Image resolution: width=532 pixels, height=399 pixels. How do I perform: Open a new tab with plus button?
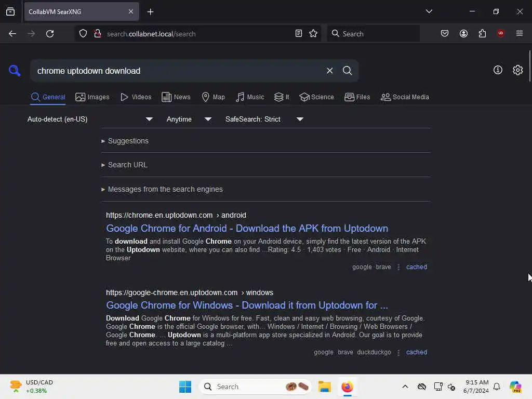tap(150, 12)
